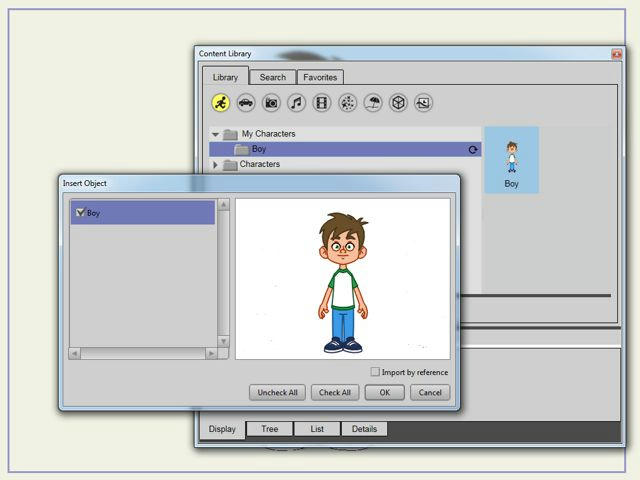
Task: Open the Sounds music note category
Action: (296, 103)
